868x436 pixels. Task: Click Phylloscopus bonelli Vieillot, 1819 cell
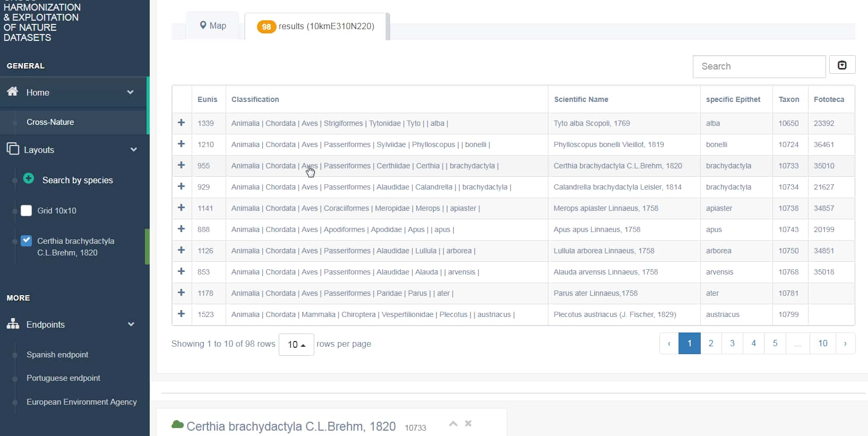point(624,144)
